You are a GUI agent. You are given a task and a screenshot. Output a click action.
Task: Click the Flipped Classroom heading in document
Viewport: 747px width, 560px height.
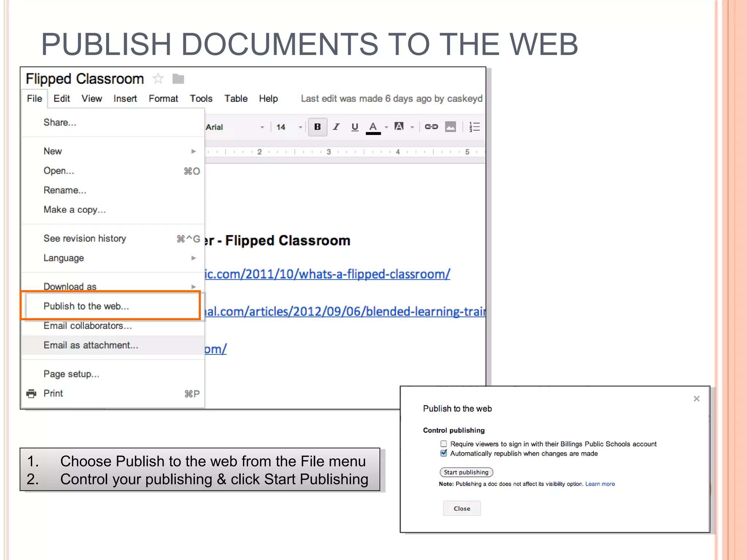coord(288,241)
